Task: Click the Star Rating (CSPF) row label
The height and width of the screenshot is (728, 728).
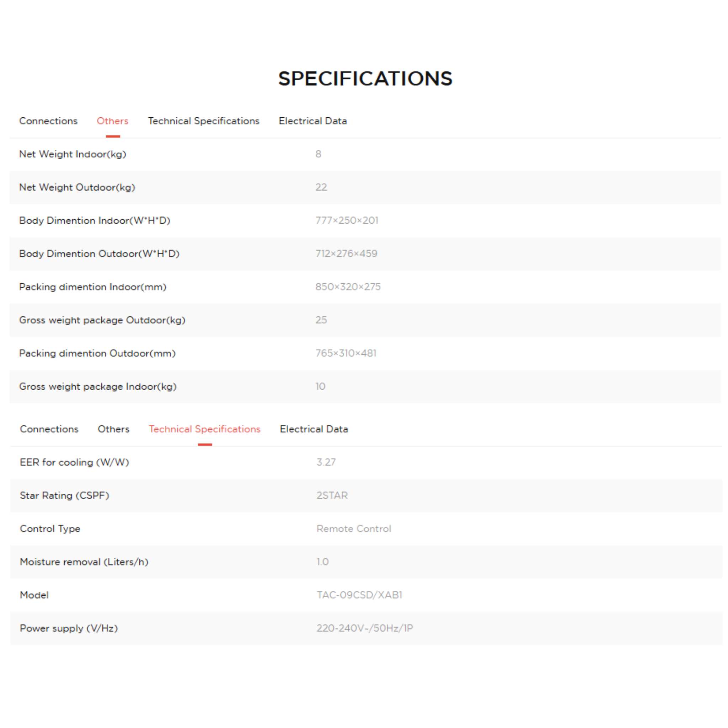Action: click(x=64, y=496)
